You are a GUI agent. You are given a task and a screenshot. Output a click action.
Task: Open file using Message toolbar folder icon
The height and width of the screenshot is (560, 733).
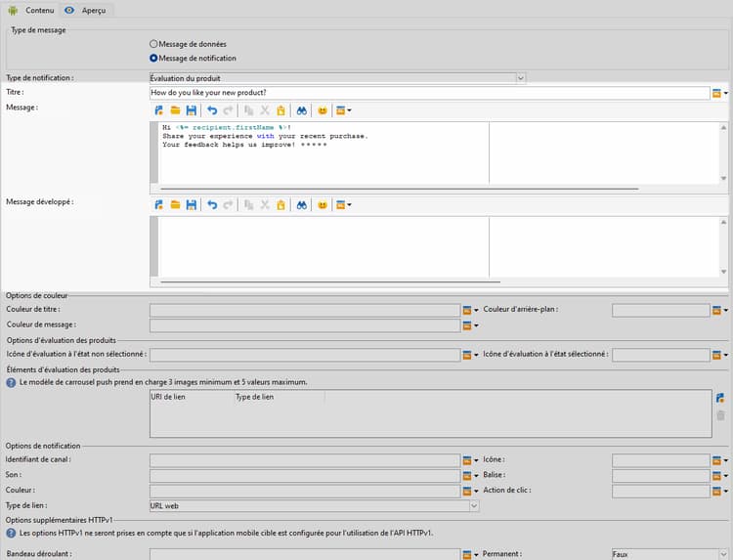[x=175, y=110]
